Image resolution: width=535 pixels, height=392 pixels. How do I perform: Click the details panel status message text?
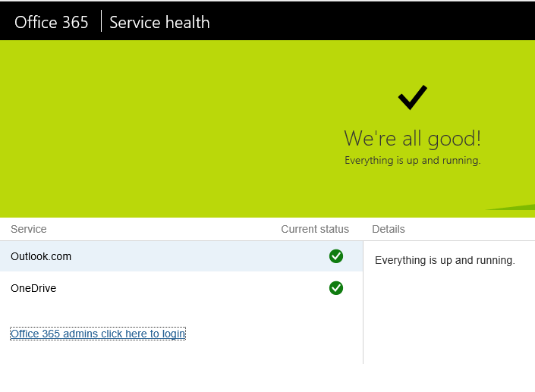445,260
